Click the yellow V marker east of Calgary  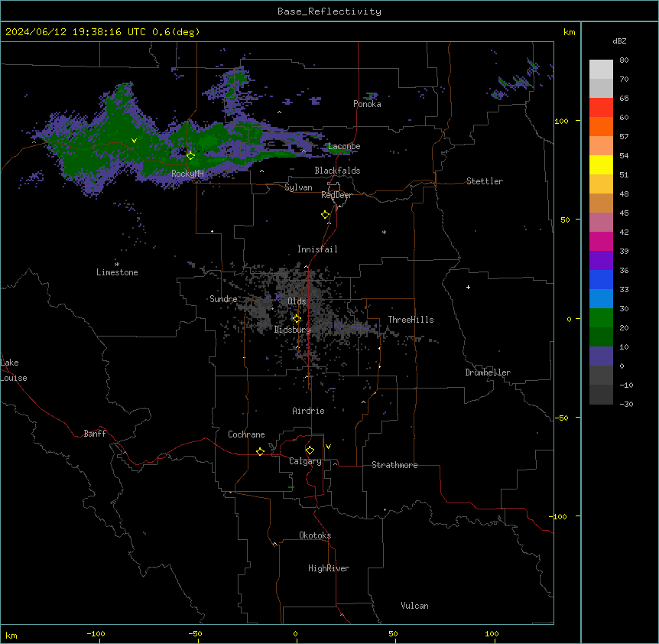328,447
